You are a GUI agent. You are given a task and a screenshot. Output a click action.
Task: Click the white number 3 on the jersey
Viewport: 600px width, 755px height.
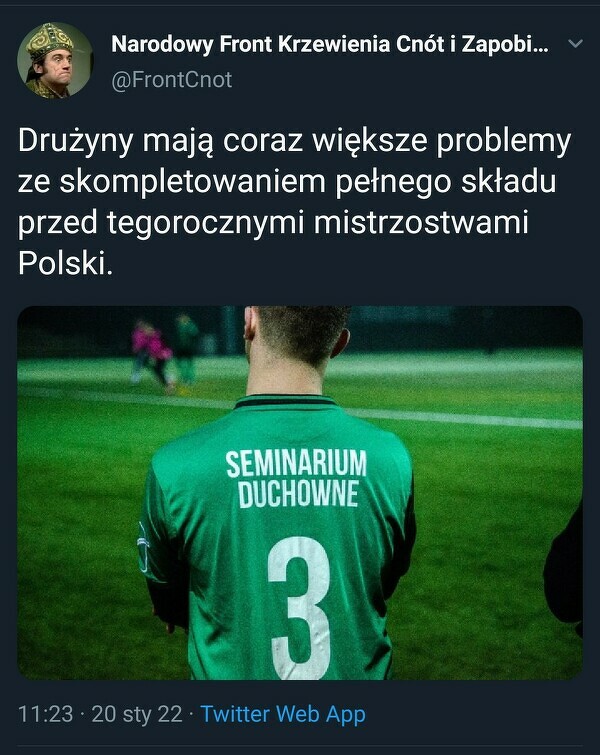point(300,608)
